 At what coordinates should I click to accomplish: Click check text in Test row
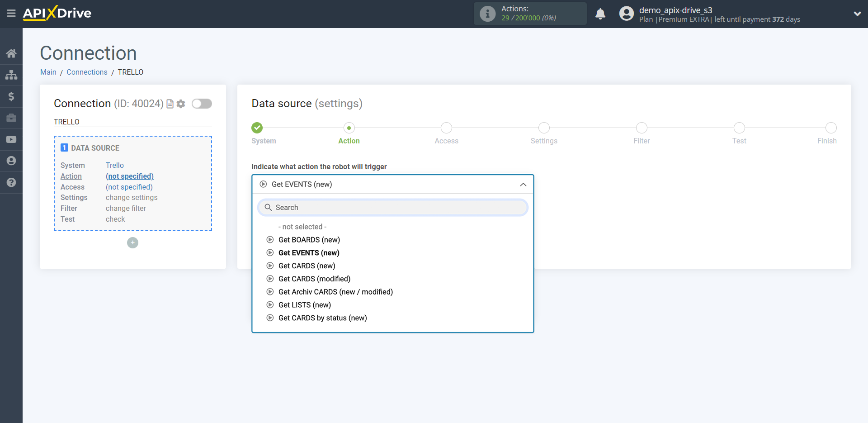(115, 219)
